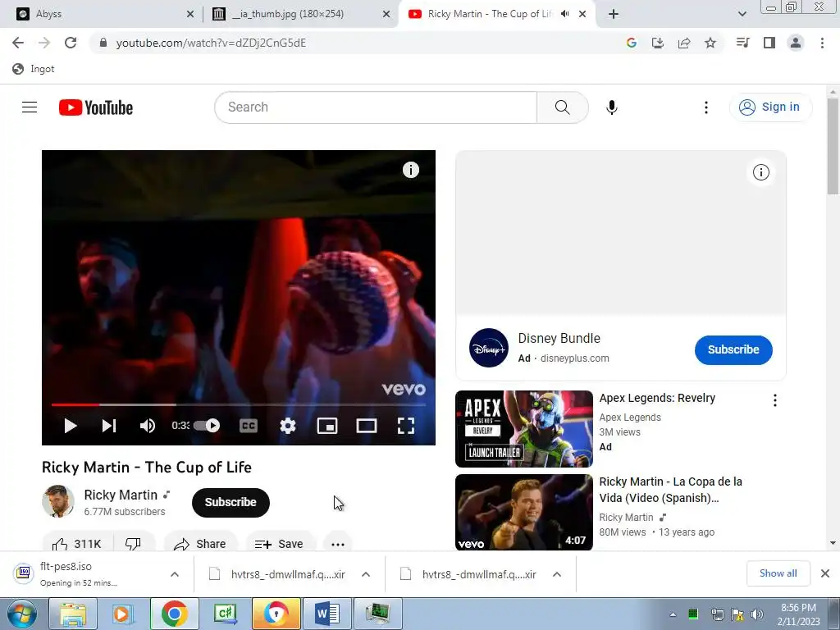Toggle theater mode in player
Screen dimensions: 840x630
tap(367, 426)
